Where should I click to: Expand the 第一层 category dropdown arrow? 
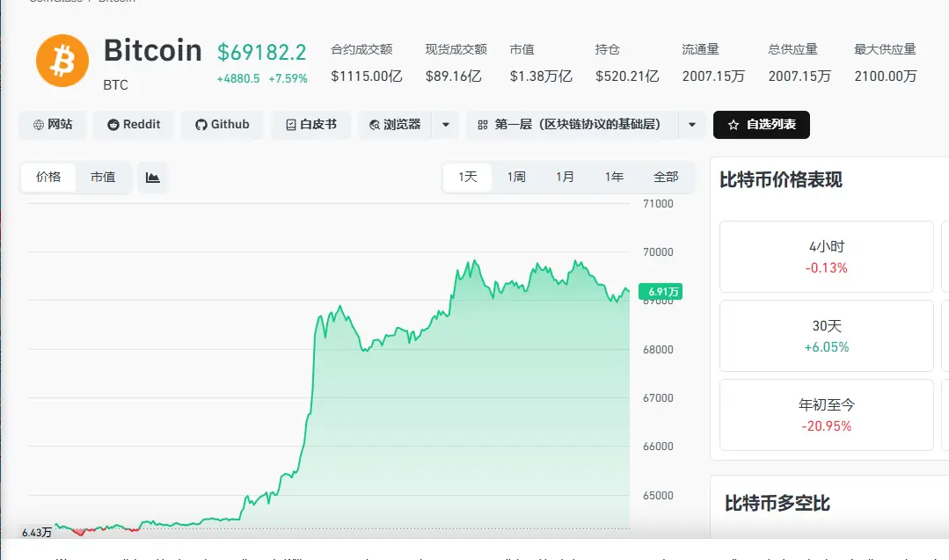coord(692,125)
